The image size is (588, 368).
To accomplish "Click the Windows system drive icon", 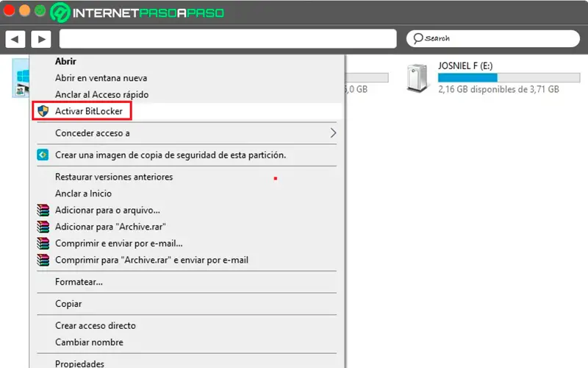I will pyautogui.click(x=21, y=78).
